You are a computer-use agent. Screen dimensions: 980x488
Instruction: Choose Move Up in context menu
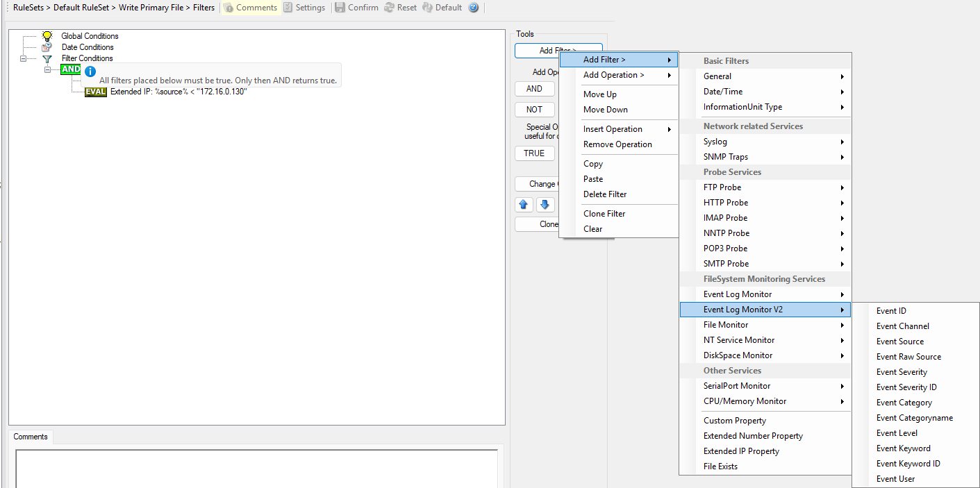[619, 94]
